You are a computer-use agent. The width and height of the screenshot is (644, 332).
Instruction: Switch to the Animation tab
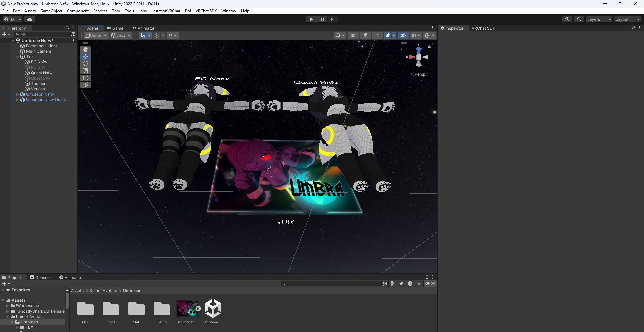pyautogui.click(x=71, y=278)
